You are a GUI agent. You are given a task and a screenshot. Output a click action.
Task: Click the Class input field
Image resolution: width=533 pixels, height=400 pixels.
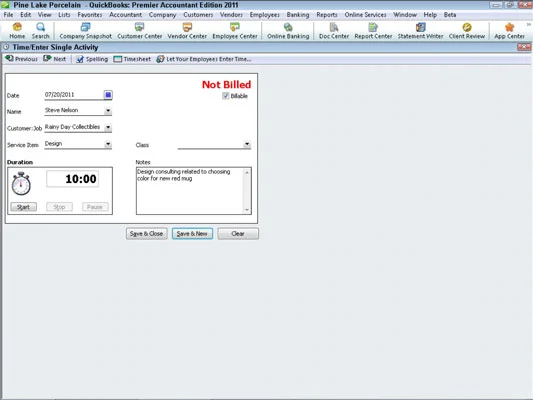pyautogui.click(x=210, y=145)
